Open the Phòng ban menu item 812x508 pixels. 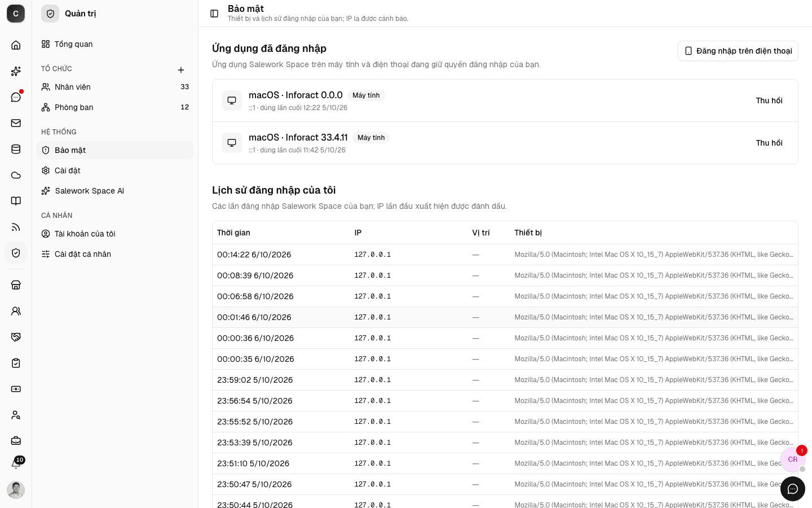tap(115, 107)
